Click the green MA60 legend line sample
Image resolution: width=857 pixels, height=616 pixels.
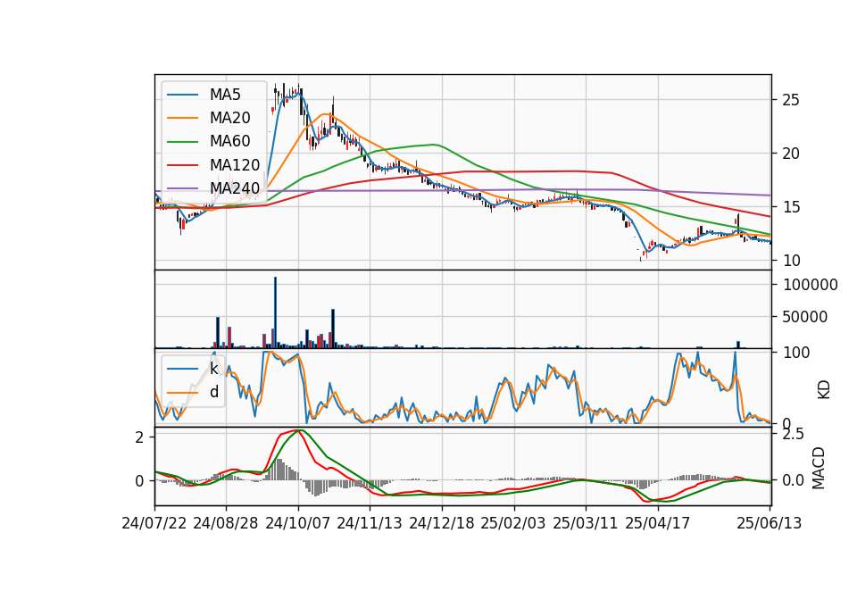(x=182, y=142)
